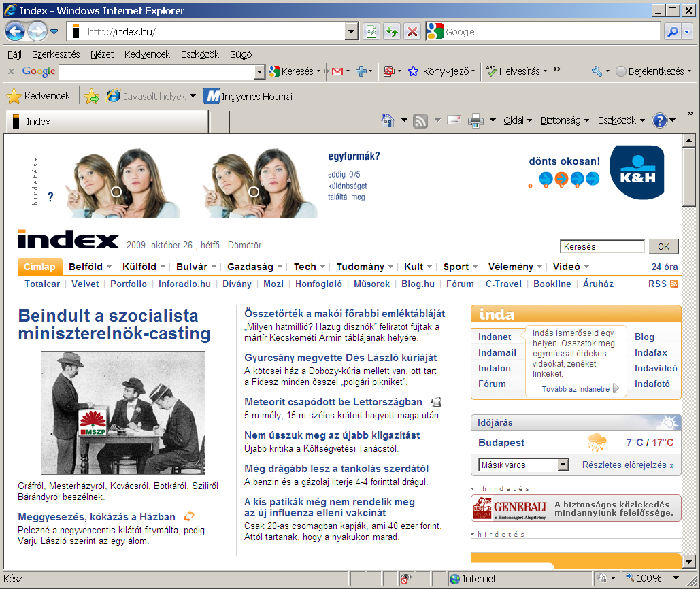This screenshot has width=700, height=589.
Task: Open the Fájl menu
Action: [14, 54]
